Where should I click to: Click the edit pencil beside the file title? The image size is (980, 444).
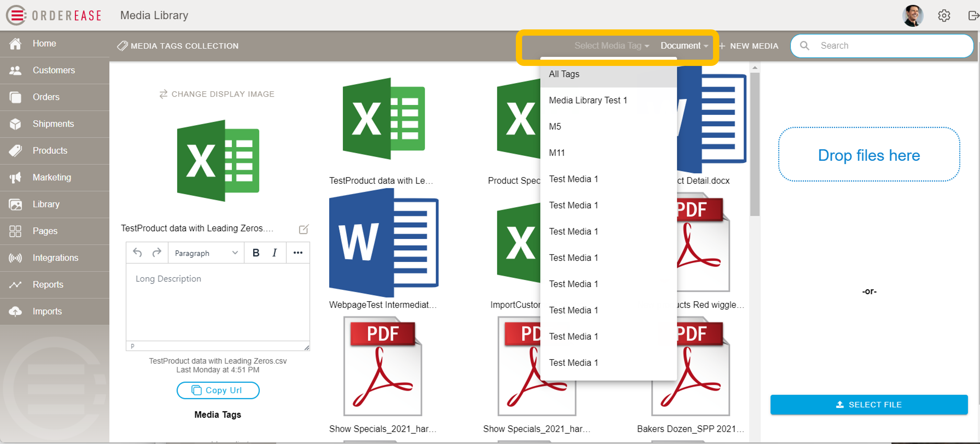303,229
